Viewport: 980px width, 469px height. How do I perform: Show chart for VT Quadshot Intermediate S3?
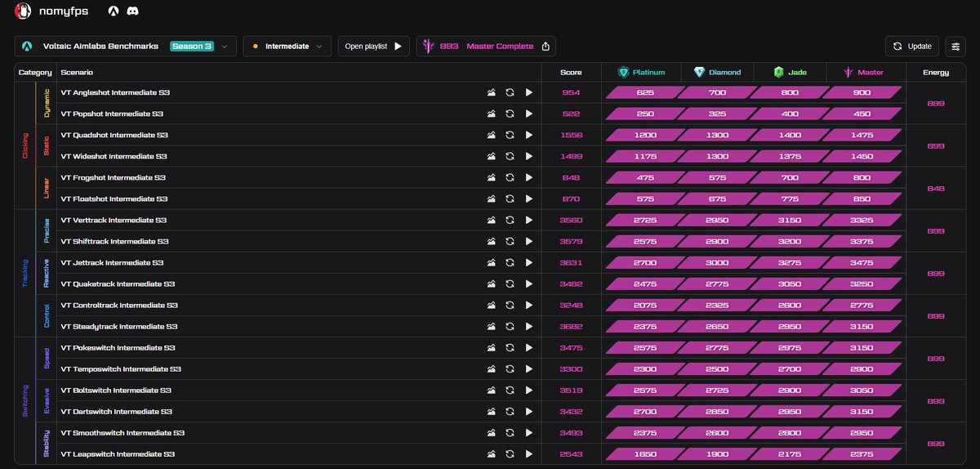tap(492, 135)
